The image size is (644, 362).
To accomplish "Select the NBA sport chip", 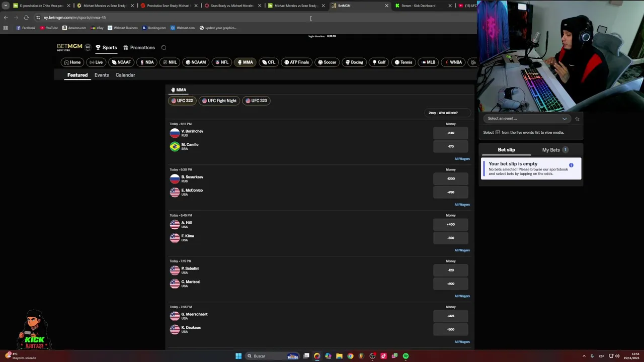I will (146, 62).
